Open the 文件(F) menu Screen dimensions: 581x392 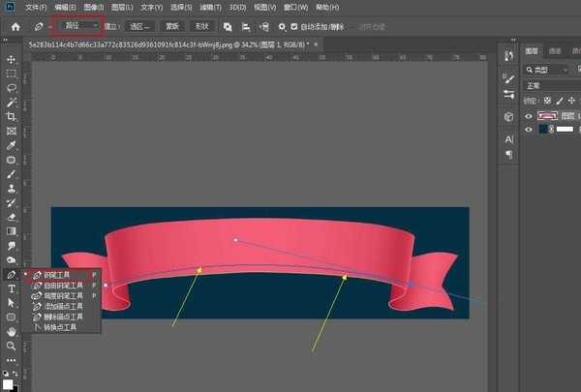35,6
